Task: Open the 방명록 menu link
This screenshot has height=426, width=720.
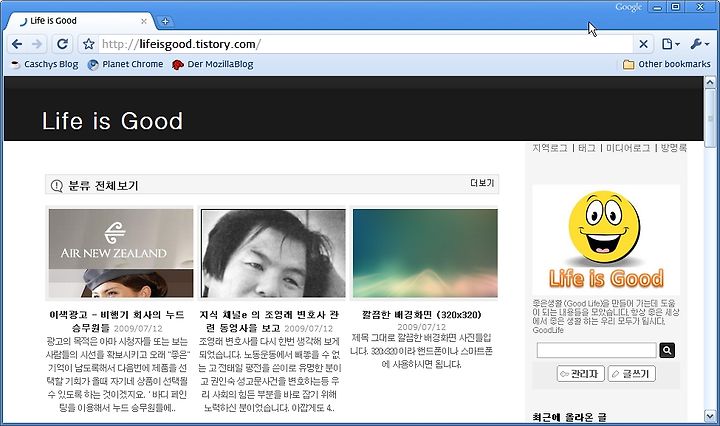Action: [x=674, y=148]
